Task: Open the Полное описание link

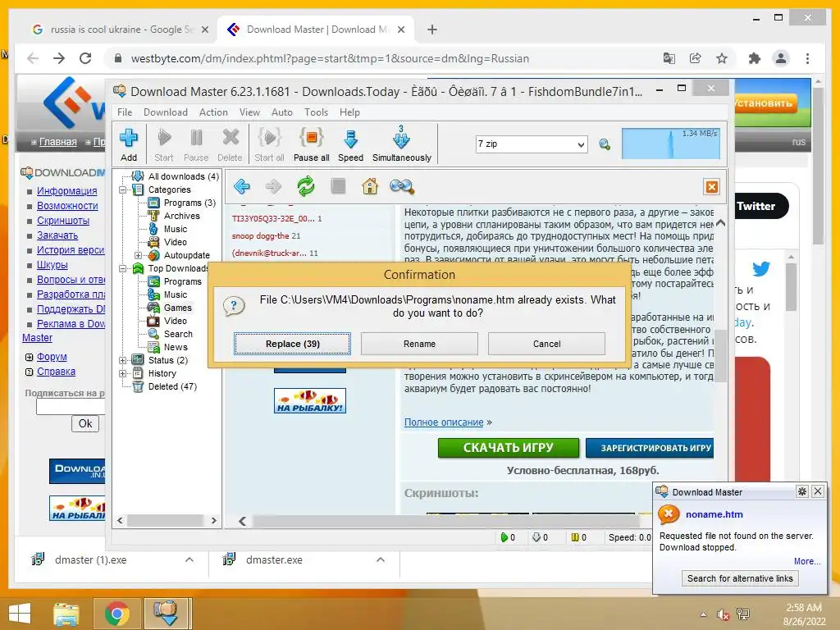Action: [x=444, y=422]
